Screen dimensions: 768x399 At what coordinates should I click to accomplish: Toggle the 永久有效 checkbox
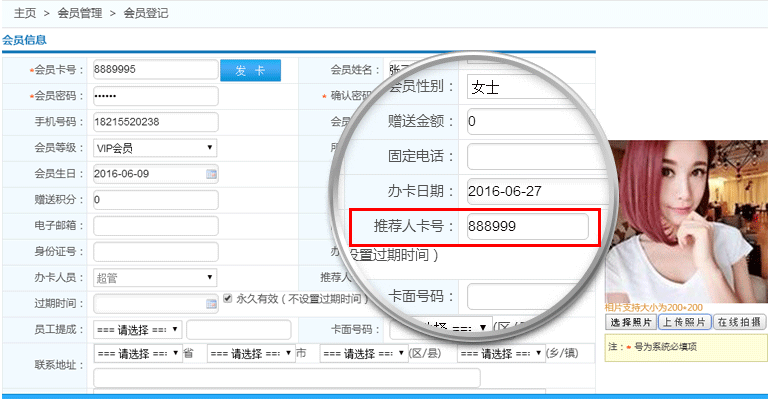pyautogui.click(x=227, y=298)
